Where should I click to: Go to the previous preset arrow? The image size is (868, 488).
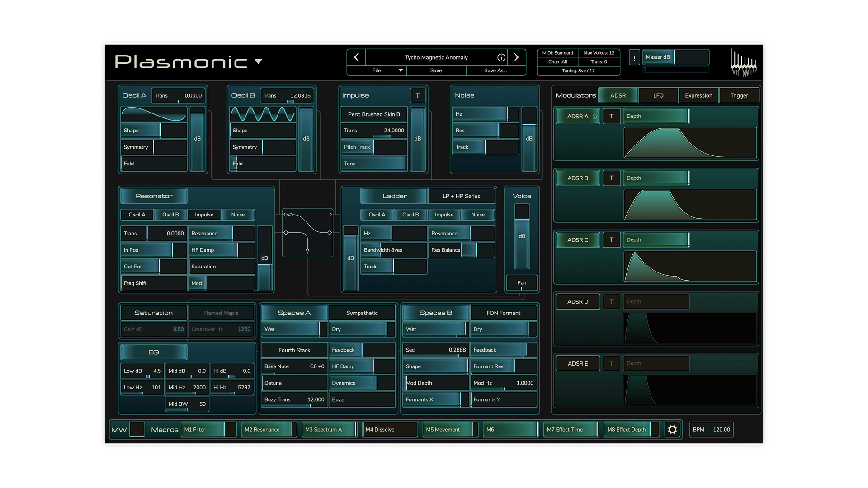point(356,57)
